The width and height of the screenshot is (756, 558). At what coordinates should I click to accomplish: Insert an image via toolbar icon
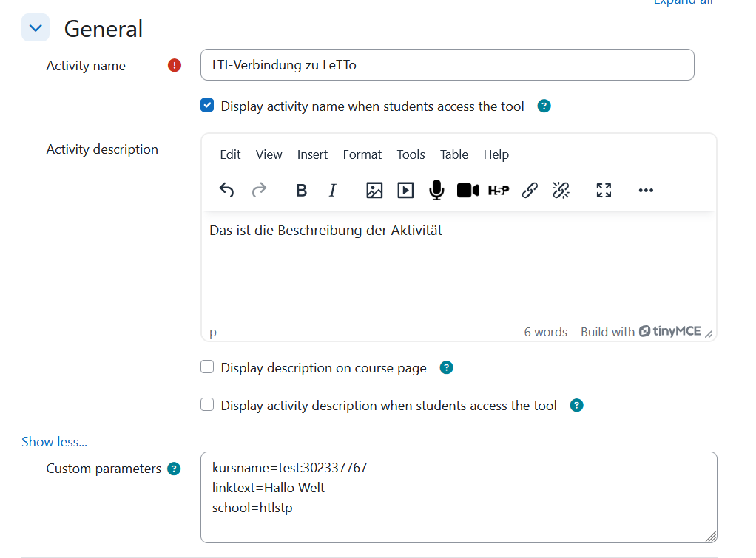coord(374,191)
